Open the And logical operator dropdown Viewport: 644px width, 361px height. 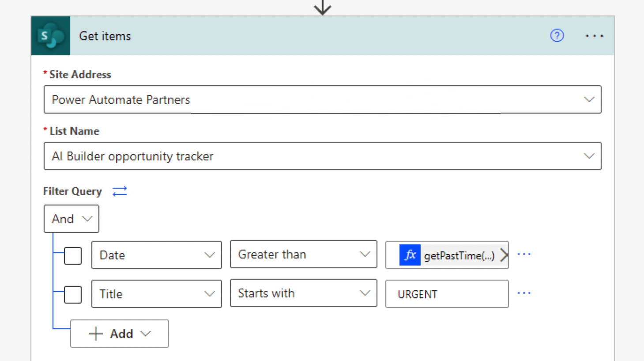pyautogui.click(x=72, y=219)
